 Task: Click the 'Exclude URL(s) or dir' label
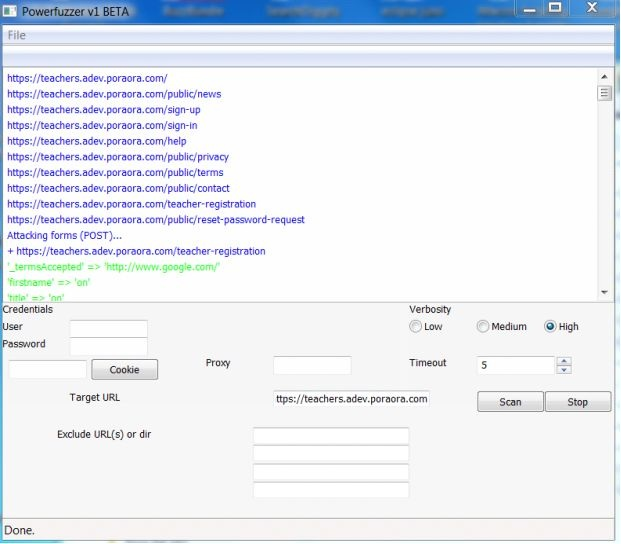(104, 434)
